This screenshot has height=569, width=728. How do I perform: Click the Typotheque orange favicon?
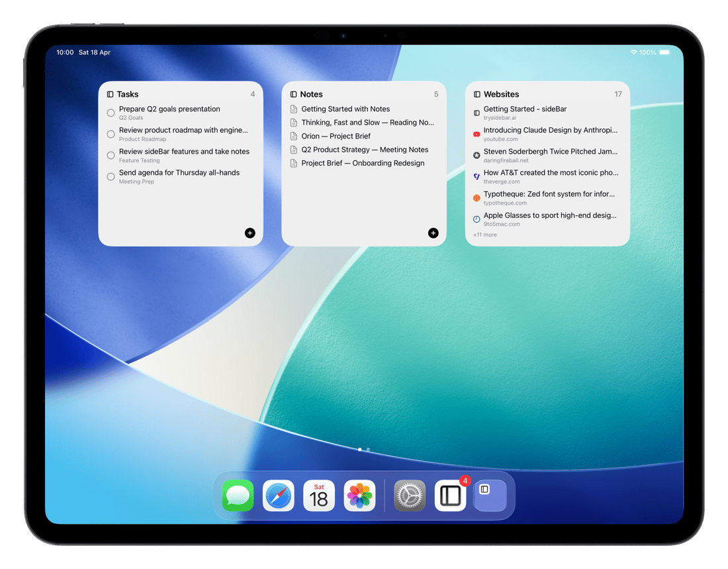[477, 198]
